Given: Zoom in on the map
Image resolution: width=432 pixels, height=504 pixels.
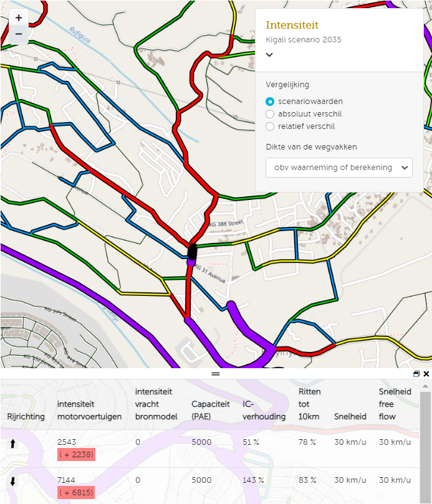Looking at the screenshot, I should coord(19,18).
